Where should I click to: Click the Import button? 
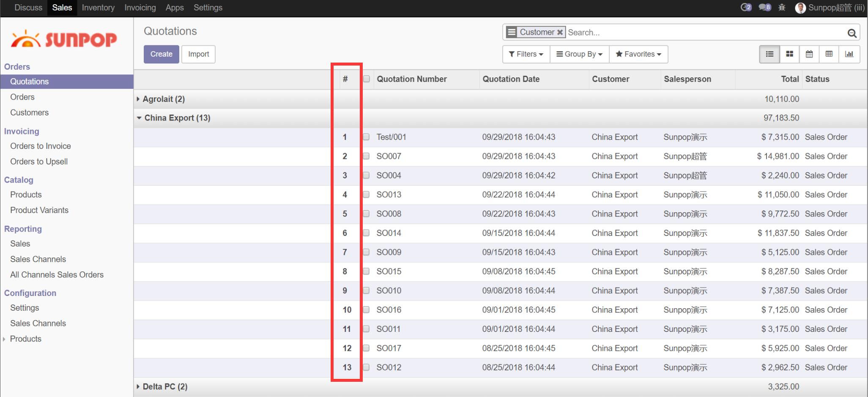pyautogui.click(x=198, y=54)
